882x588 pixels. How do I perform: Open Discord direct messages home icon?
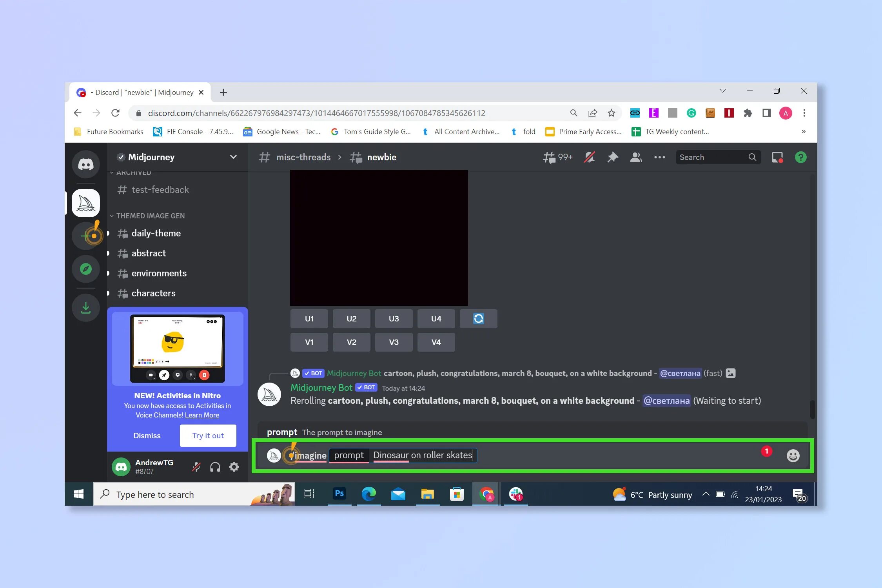pos(85,164)
